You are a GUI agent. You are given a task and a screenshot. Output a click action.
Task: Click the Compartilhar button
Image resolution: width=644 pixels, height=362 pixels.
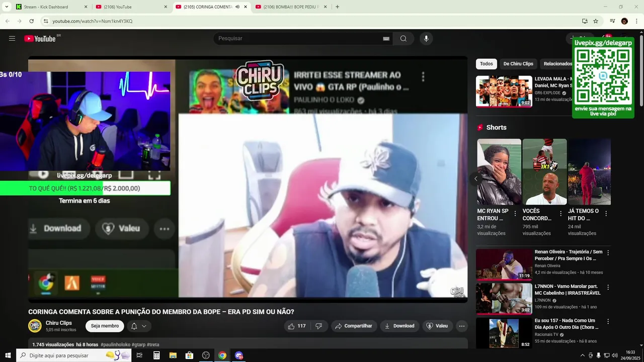[x=354, y=326]
